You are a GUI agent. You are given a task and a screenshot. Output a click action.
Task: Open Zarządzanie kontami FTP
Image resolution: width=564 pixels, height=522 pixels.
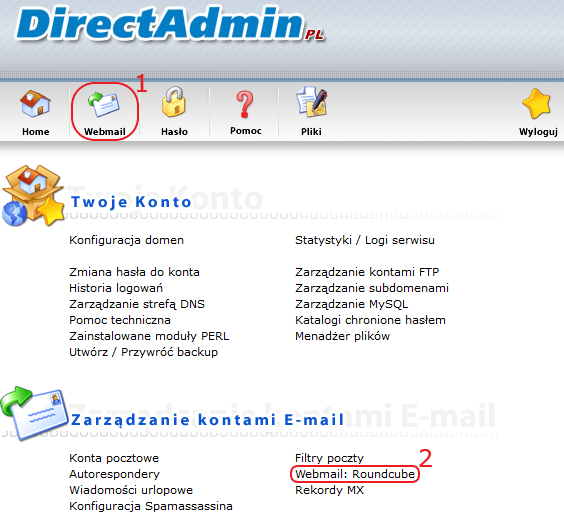tap(367, 272)
